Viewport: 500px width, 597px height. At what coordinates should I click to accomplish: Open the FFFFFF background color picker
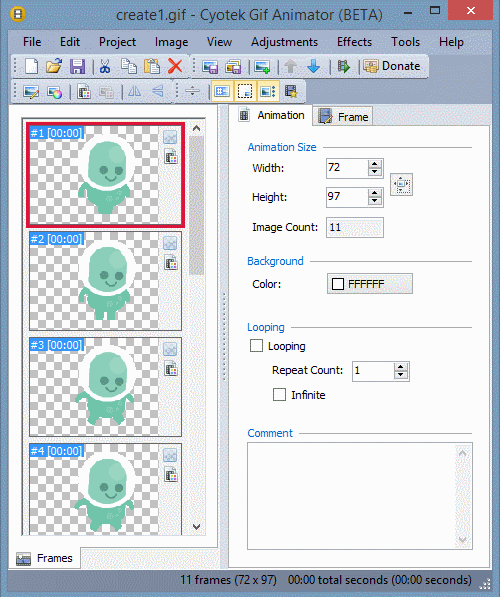click(369, 284)
